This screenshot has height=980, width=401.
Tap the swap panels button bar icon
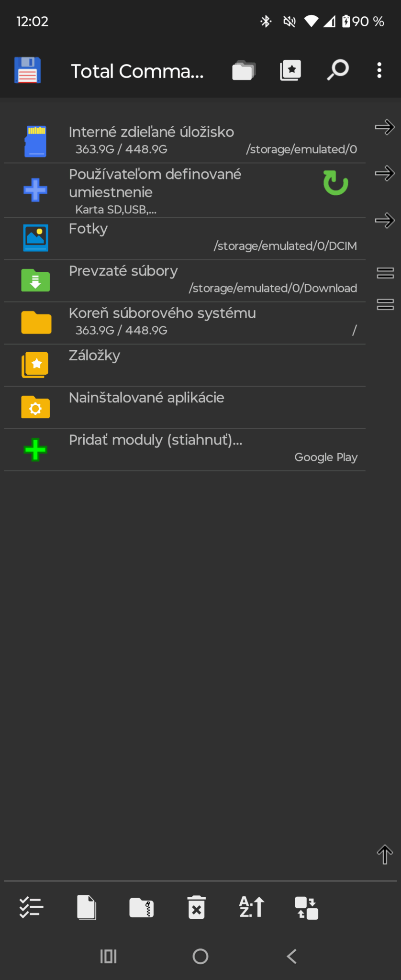307,908
